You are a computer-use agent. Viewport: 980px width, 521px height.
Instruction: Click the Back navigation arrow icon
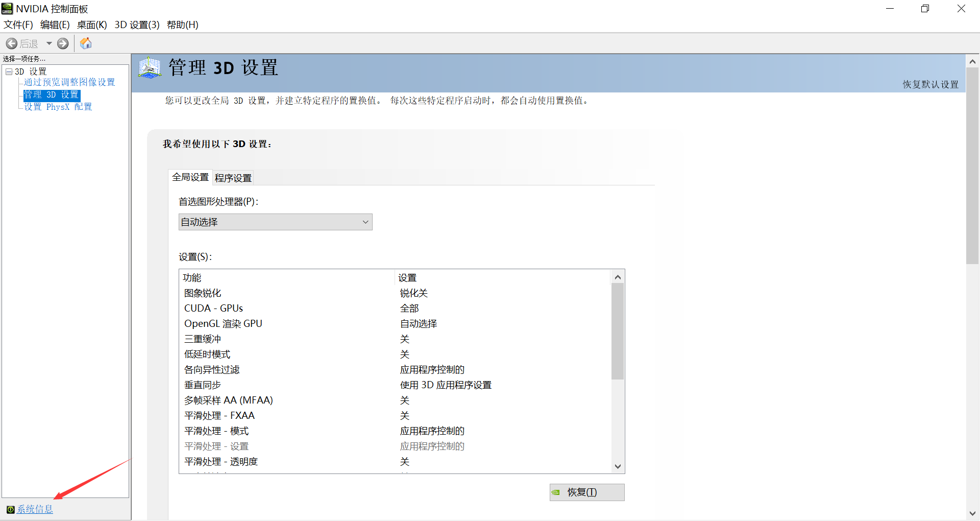[x=12, y=44]
